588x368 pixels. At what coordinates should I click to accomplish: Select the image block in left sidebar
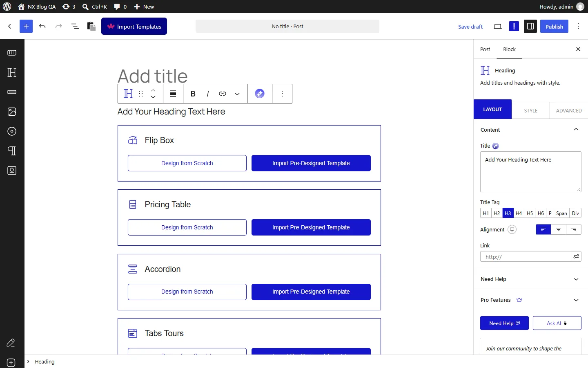(x=12, y=112)
